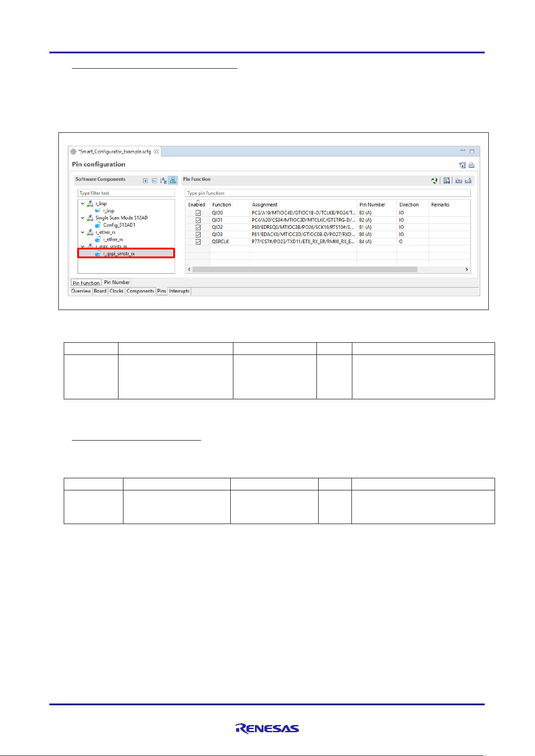Click the r_qspi_smstr_rx child cube icon
This screenshot has width=535, height=756.
click(98, 253)
